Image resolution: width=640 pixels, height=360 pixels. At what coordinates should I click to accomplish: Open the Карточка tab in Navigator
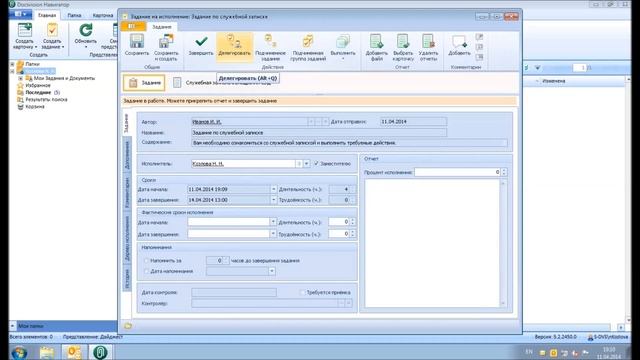pyautogui.click(x=102, y=16)
